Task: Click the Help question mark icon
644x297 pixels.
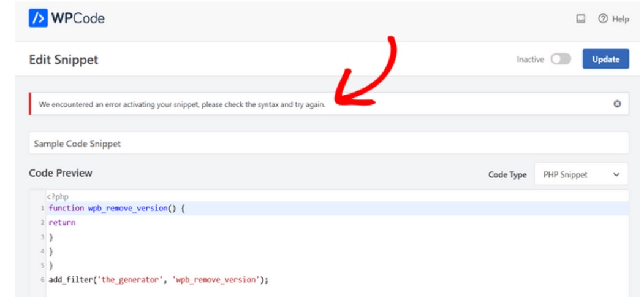Action: point(603,19)
